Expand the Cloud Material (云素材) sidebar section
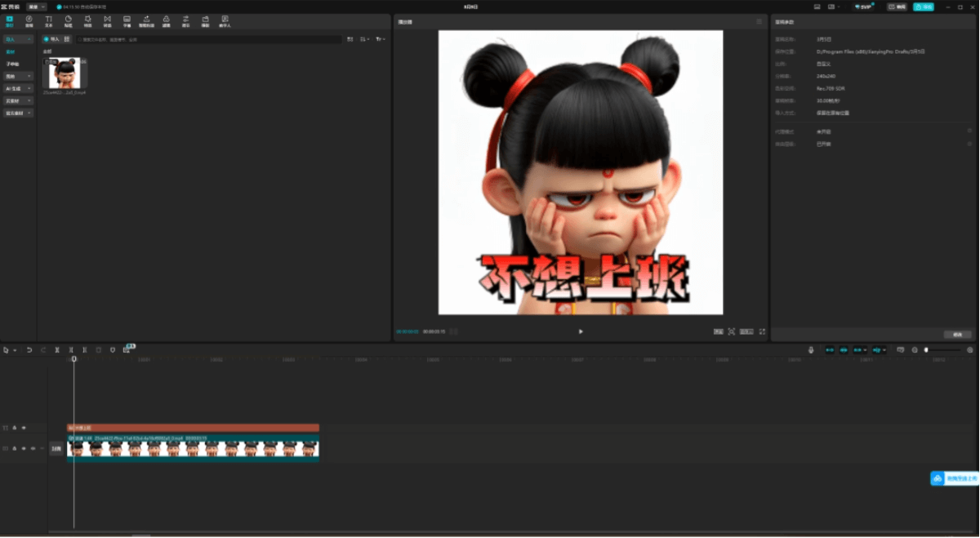Image resolution: width=980 pixels, height=538 pixels. [x=18, y=100]
